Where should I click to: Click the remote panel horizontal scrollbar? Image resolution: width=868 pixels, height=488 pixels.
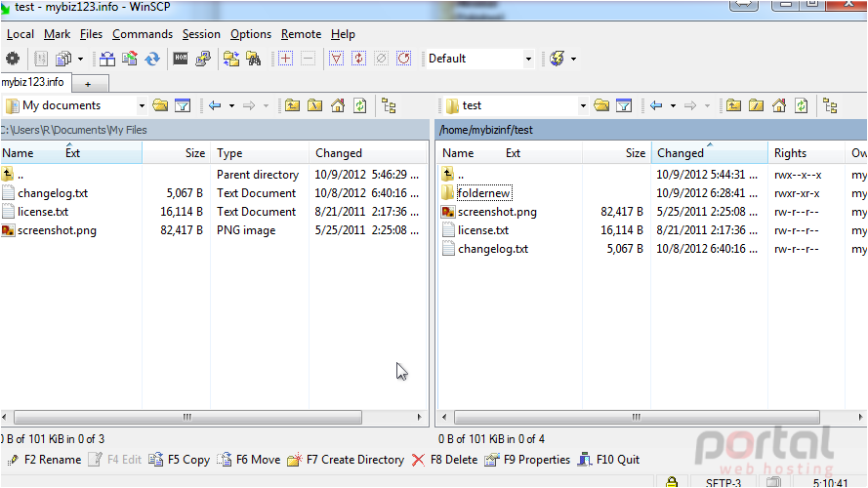pyautogui.click(x=637, y=417)
